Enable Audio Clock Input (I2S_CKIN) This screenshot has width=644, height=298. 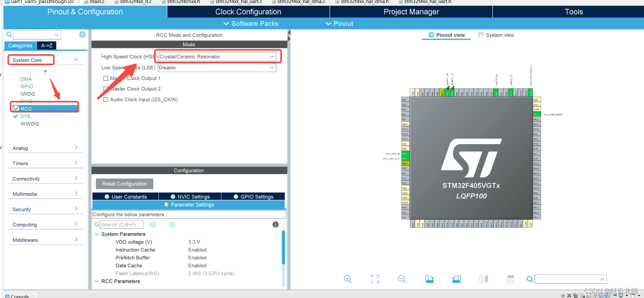[x=106, y=100]
